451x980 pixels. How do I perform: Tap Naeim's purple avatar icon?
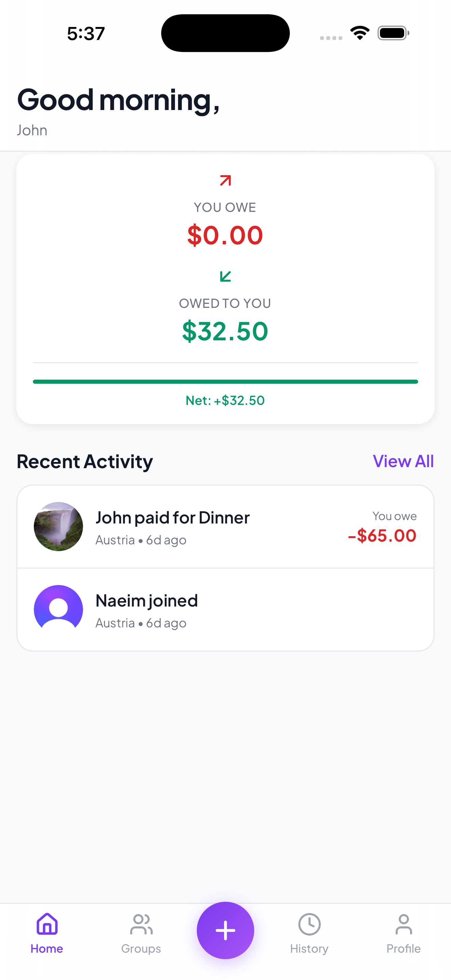(58, 610)
